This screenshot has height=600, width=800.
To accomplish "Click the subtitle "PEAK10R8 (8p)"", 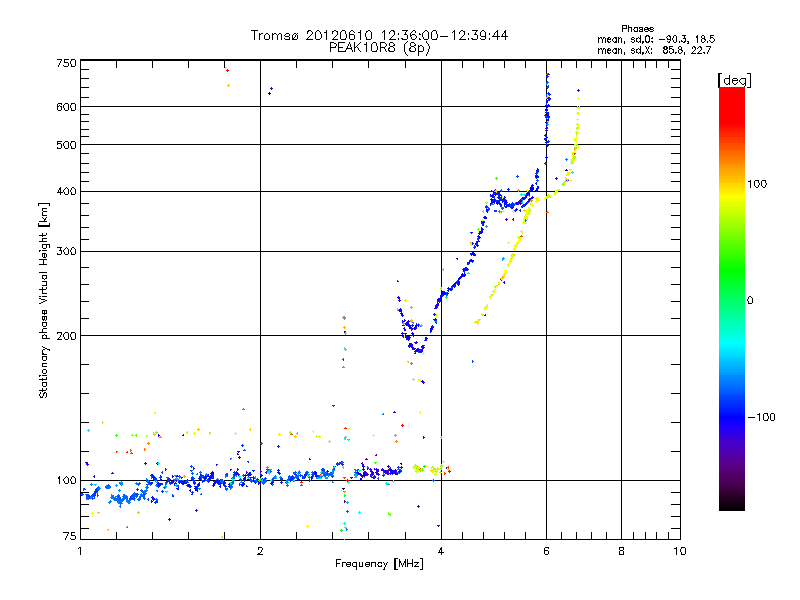I will coord(379,48).
